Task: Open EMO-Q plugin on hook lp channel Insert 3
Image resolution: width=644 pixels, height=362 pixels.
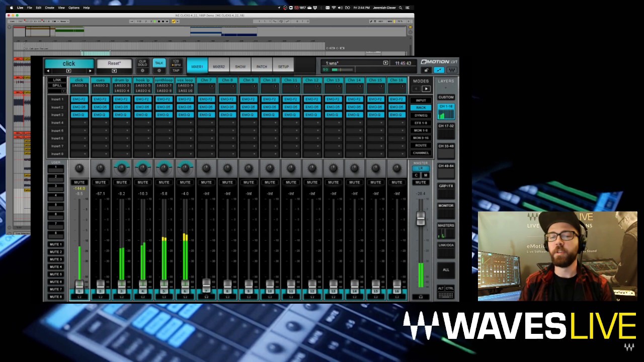Action: click(142, 115)
